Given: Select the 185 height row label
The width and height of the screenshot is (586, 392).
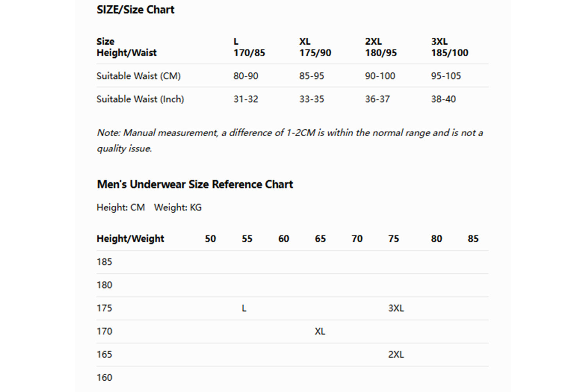Looking at the screenshot, I should (x=104, y=262).
